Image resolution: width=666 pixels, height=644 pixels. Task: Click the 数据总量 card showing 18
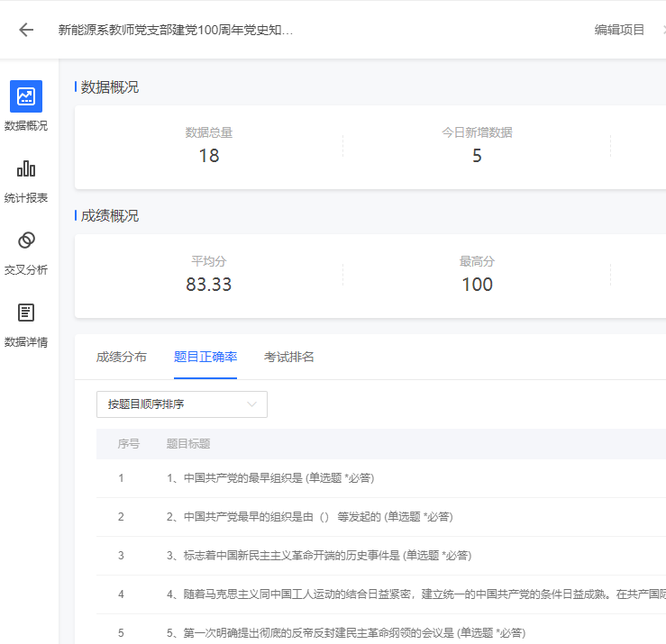pos(209,146)
